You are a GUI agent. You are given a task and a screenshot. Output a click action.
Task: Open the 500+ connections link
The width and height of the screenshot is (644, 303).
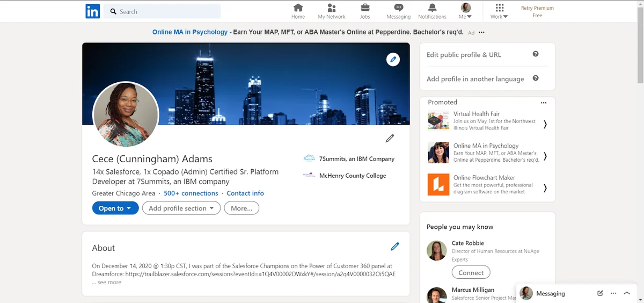[x=191, y=193]
